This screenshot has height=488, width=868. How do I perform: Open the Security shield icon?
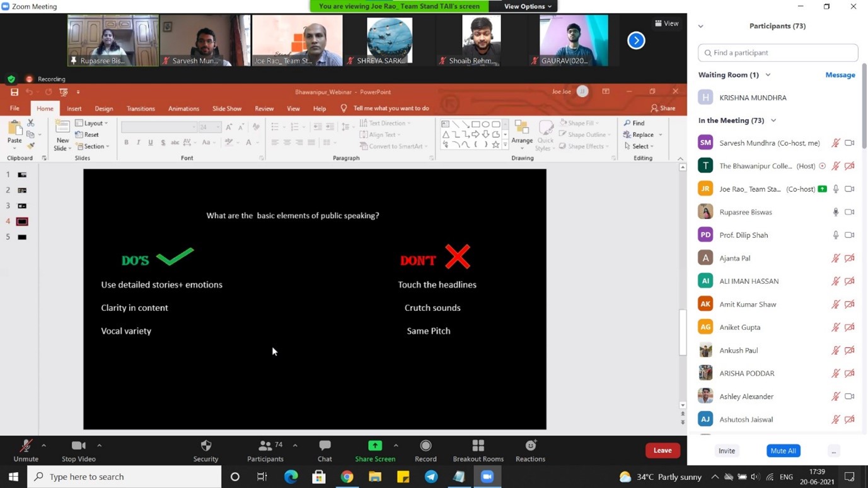(205, 446)
